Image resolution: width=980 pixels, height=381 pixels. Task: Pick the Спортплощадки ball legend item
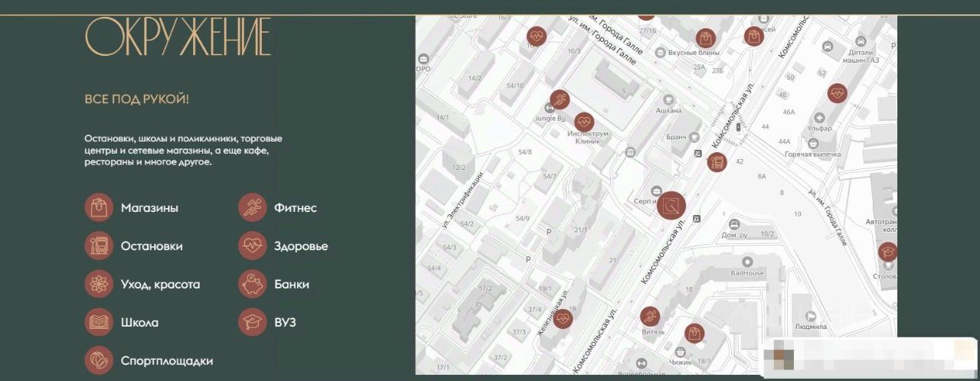pos(149,360)
